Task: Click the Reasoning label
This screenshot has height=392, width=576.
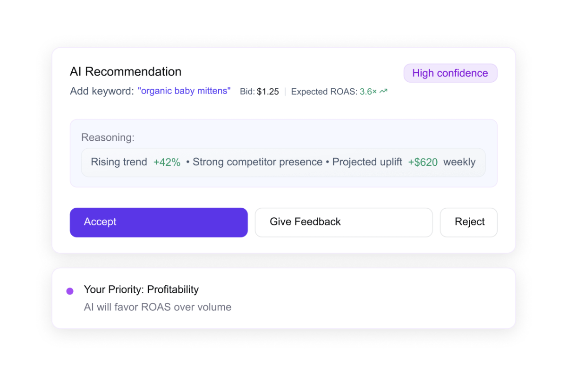Action: point(108,137)
